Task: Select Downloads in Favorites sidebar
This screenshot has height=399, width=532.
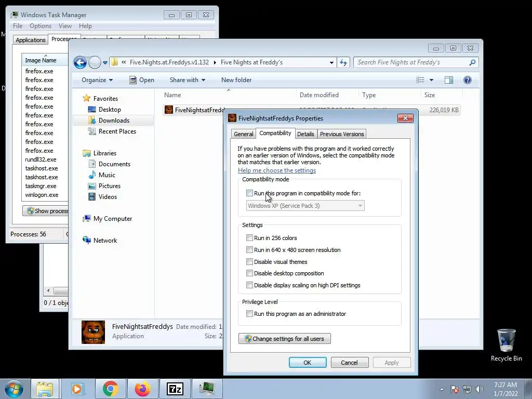Action: (114, 121)
